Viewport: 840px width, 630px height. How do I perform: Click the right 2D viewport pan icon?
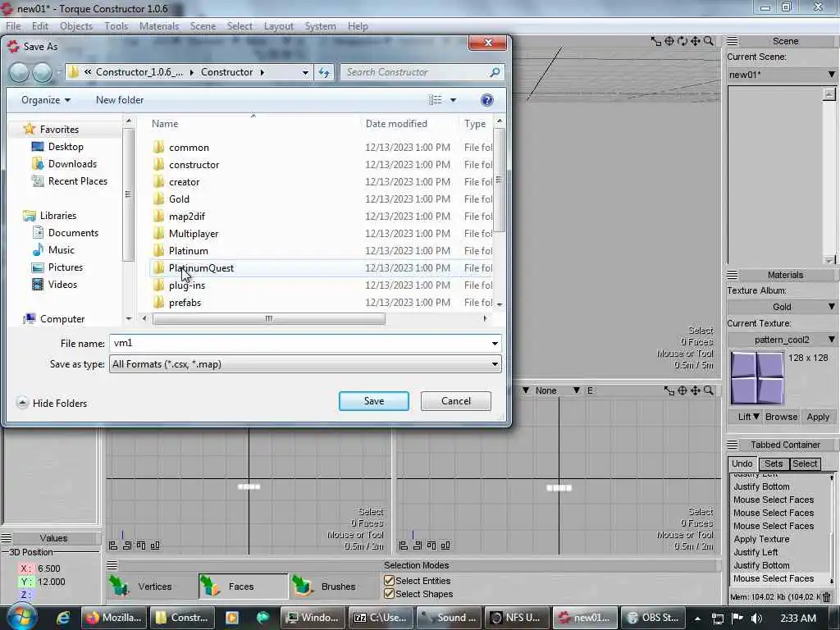coord(696,390)
